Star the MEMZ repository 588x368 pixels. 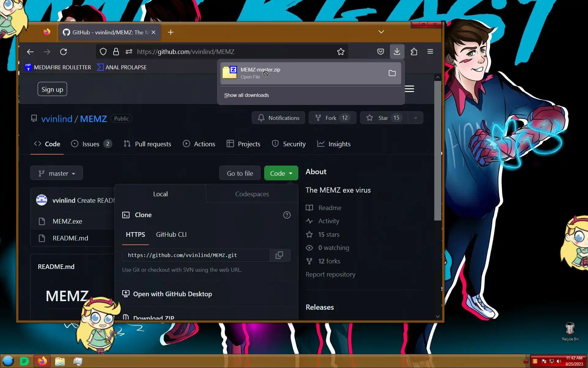coord(383,118)
